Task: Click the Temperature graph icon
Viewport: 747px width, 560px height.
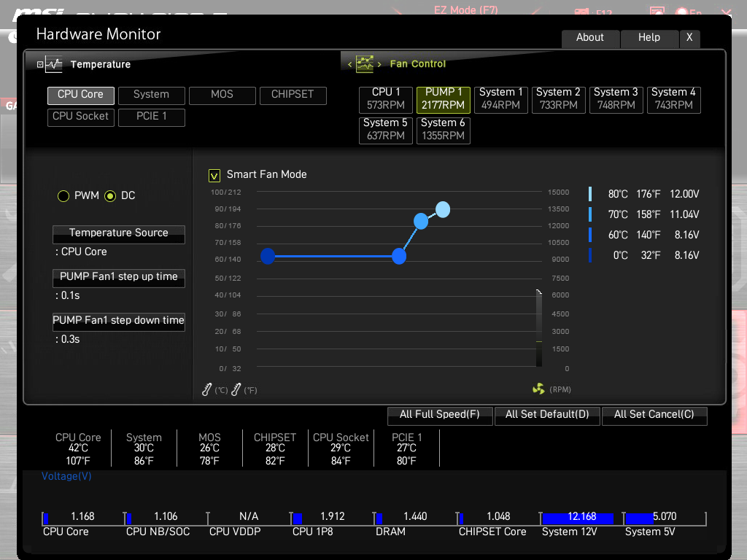Action: [54, 64]
